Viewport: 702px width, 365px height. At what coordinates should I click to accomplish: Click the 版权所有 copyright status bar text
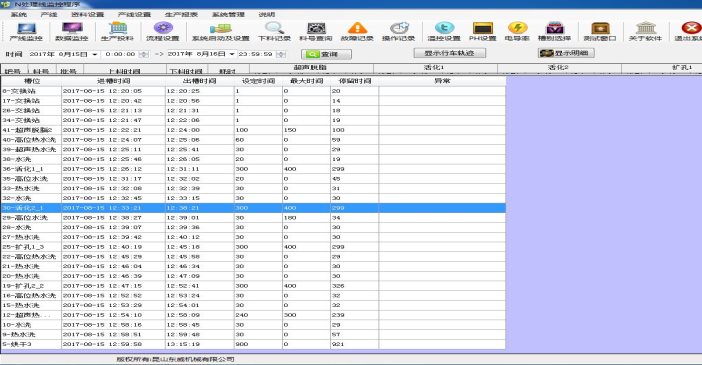pyautogui.click(x=175, y=359)
